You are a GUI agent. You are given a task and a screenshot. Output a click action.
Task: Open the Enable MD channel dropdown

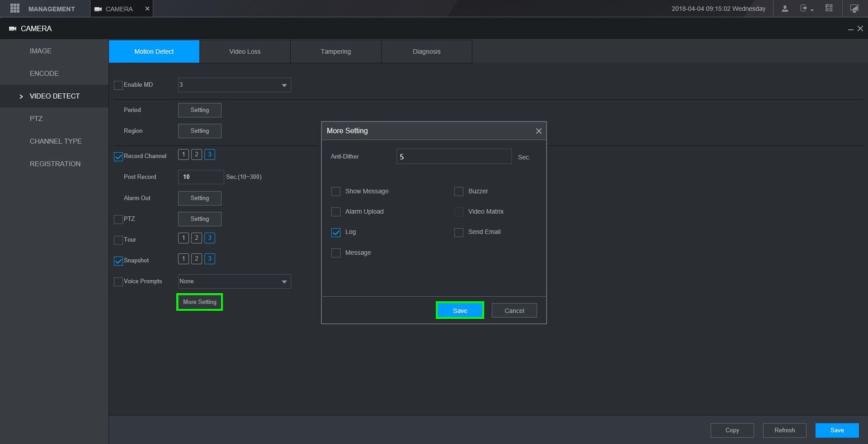tap(234, 85)
